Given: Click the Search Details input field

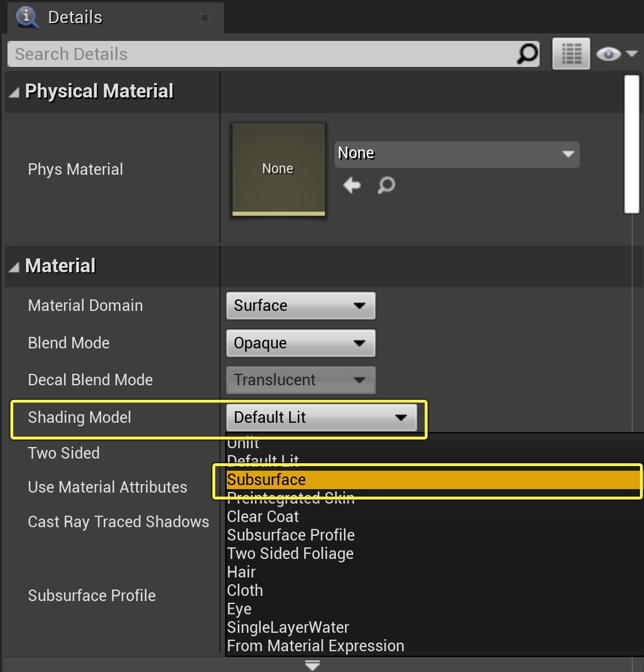Looking at the screenshot, I should pyautogui.click(x=260, y=54).
